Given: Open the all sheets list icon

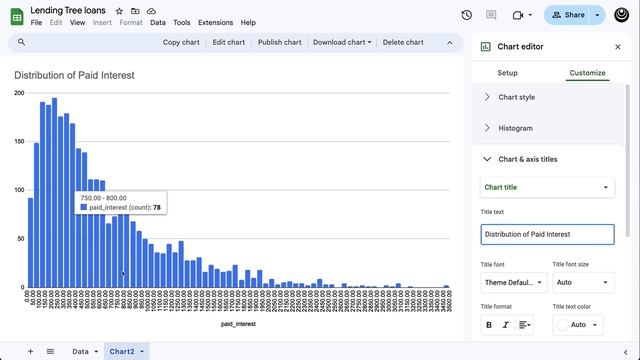Looking at the screenshot, I should click(50, 351).
